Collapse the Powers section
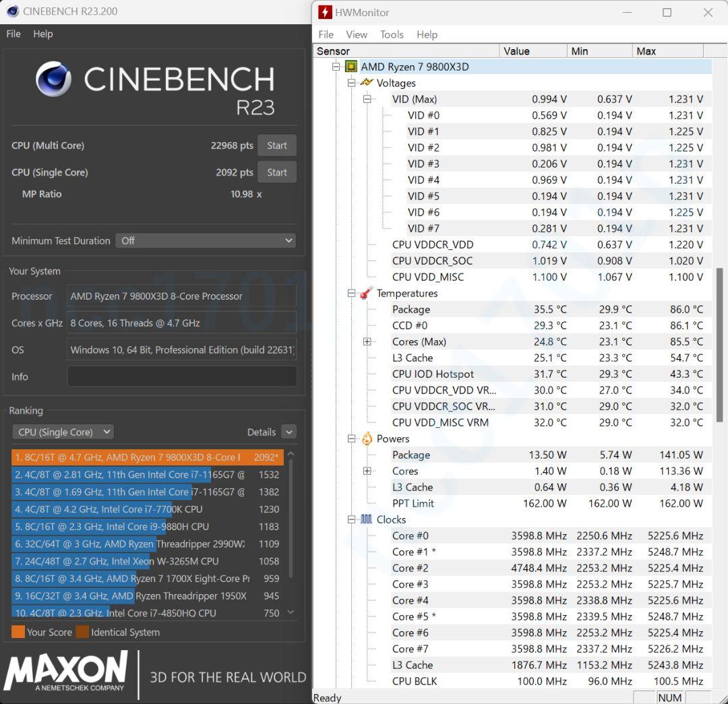This screenshot has width=728, height=704. pos(351,439)
